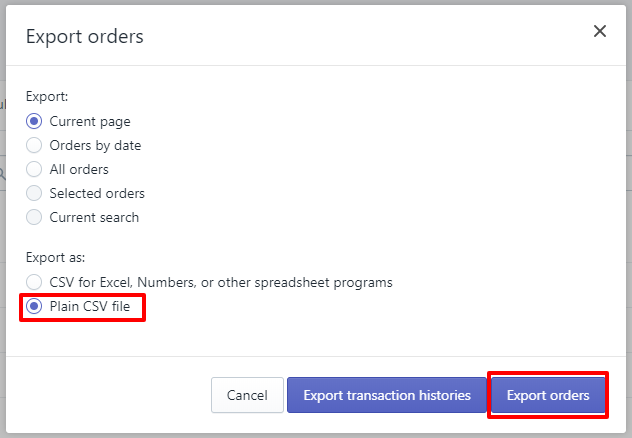
Task: Click the 'Current page' label text
Action: pyautogui.click(x=90, y=121)
